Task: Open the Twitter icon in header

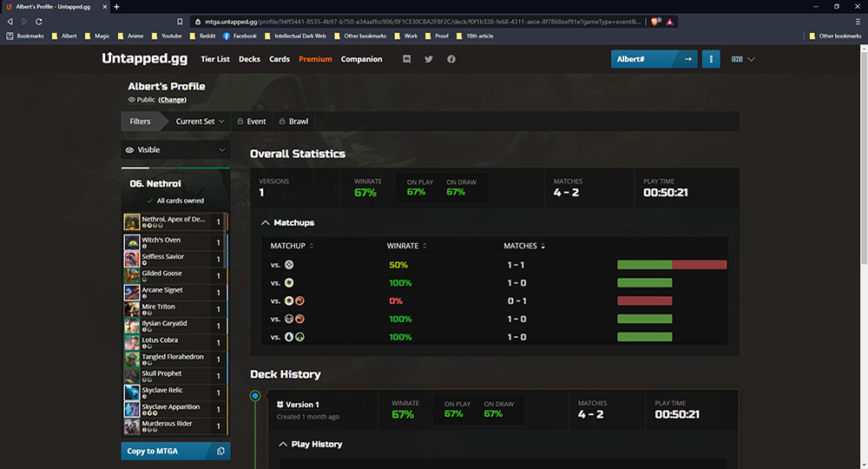Action: (x=429, y=59)
